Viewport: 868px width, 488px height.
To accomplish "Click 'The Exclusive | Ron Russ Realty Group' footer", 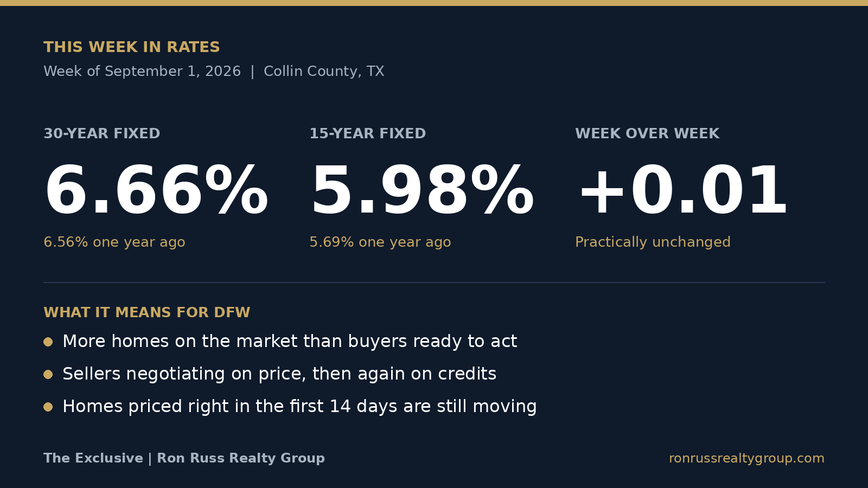I will click(184, 459).
